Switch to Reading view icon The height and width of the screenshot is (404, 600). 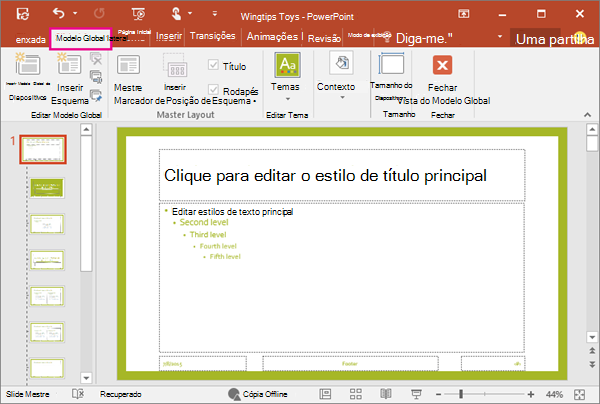pos(386,394)
